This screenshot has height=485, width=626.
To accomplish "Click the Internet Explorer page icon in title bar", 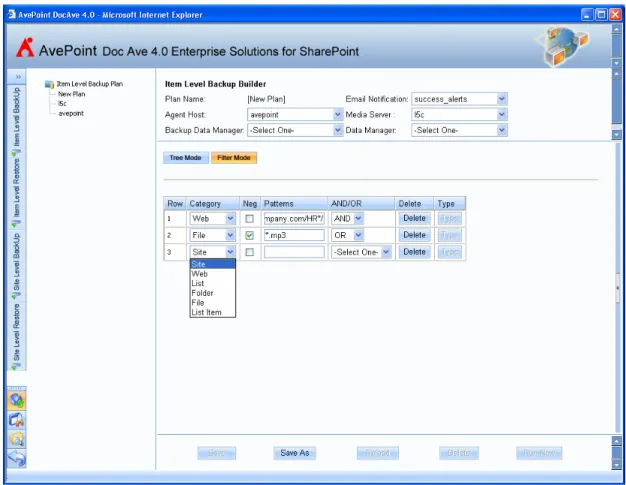I will [12, 14].
